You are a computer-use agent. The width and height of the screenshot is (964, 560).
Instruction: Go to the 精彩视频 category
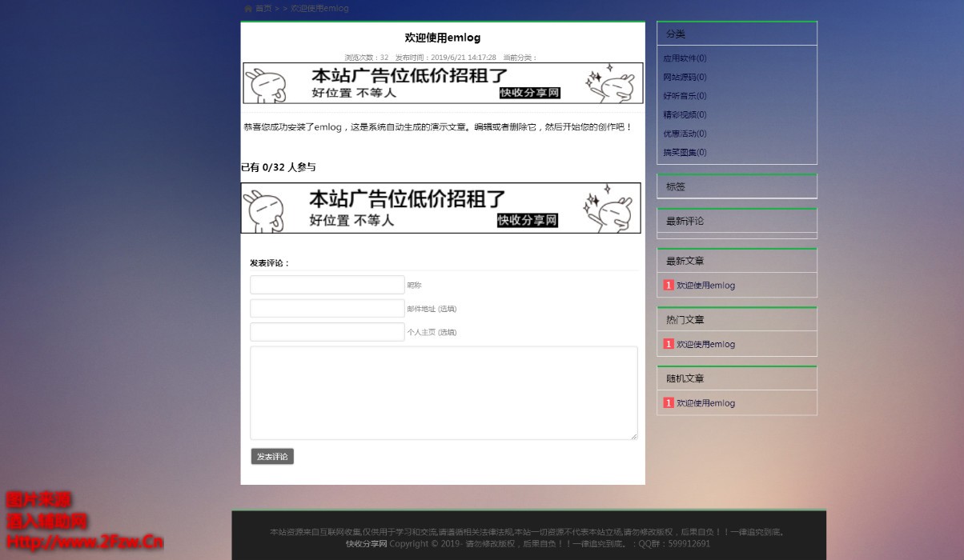coord(685,115)
